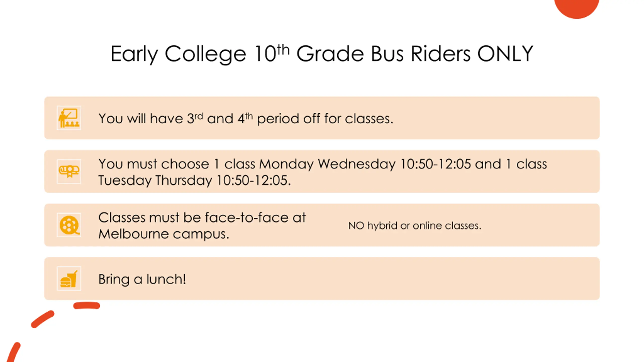Select the words "Melbourne campus."

click(164, 234)
